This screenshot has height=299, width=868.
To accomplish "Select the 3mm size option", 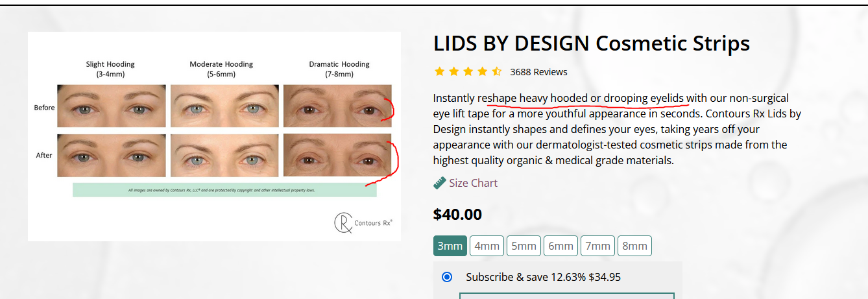I will point(450,246).
